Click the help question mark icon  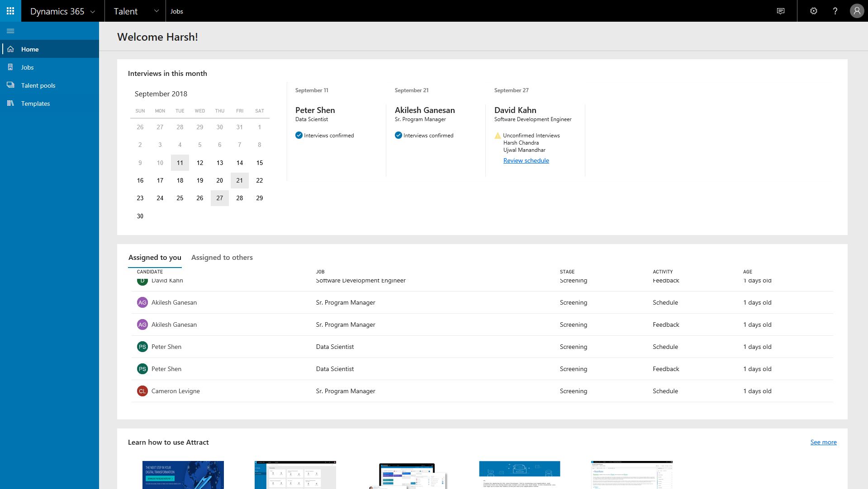835,11
